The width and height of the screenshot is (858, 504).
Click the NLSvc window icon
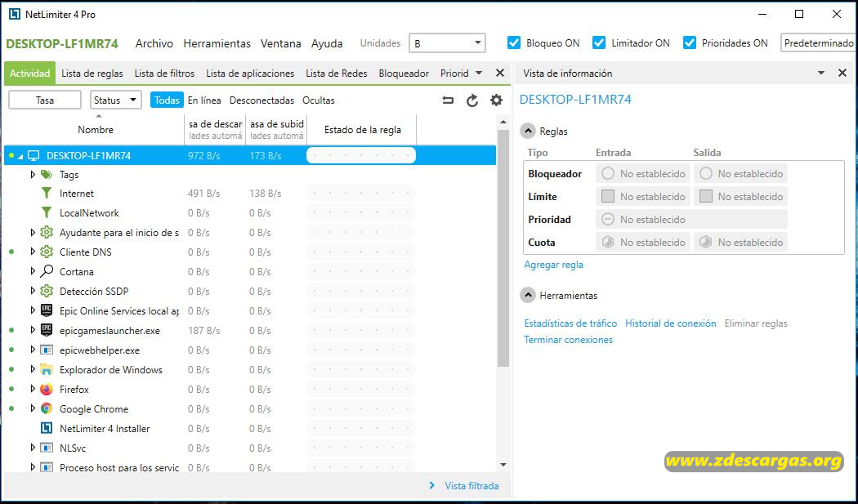click(x=47, y=448)
